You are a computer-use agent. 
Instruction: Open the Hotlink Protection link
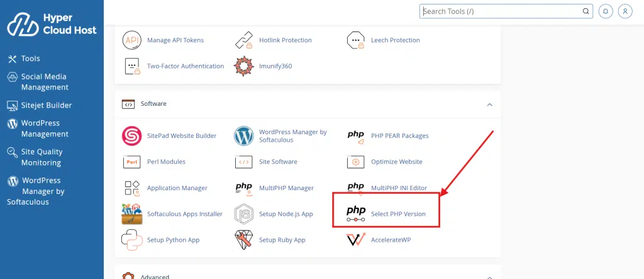tap(286, 40)
